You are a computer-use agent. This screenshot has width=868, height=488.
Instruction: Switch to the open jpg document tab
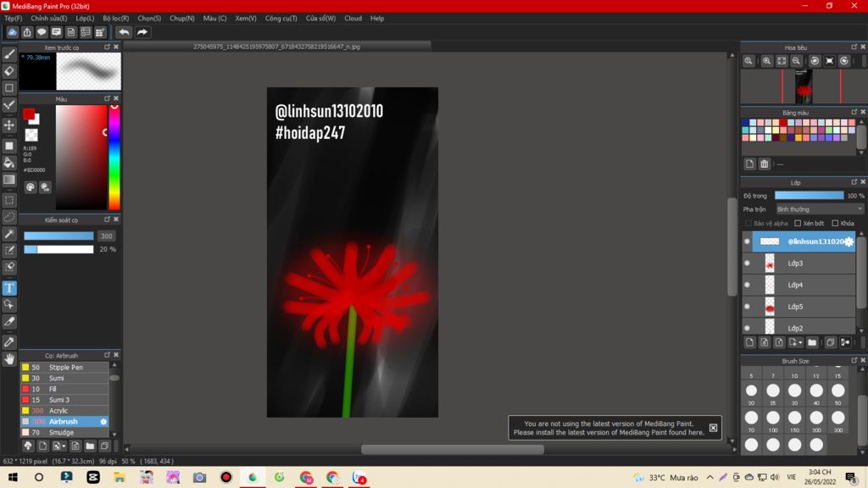(x=277, y=47)
